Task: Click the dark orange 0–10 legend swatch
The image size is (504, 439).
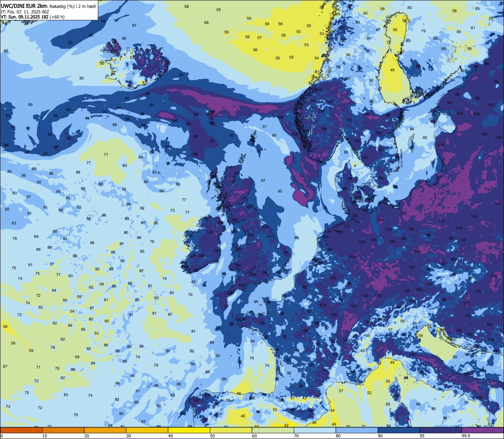Action: [x=21, y=430]
